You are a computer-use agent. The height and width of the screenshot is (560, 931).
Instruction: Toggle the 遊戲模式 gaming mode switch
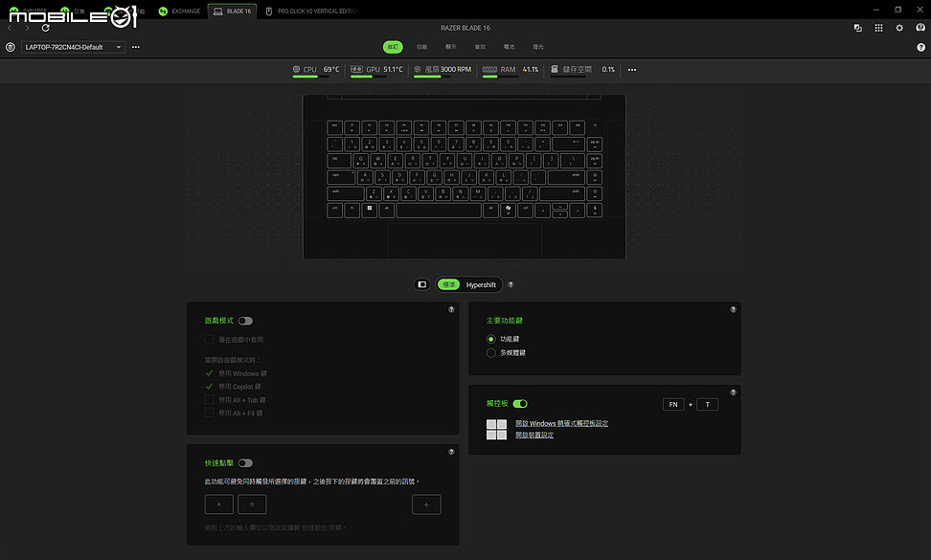[245, 321]
